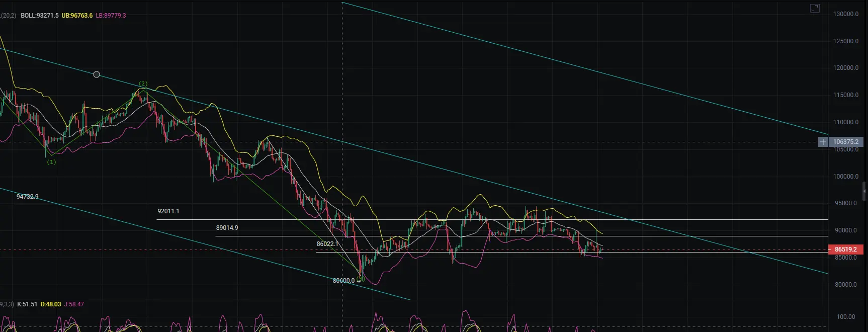Select the wave label (1)

tap(51, 162)
